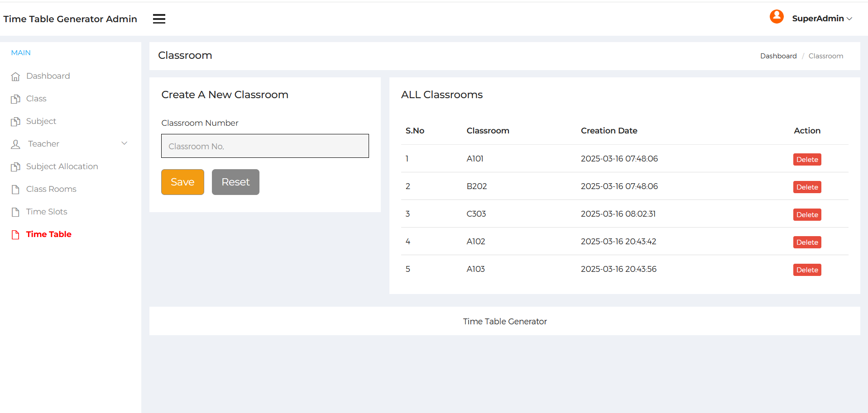Click the A103 classroom cell

476,269
